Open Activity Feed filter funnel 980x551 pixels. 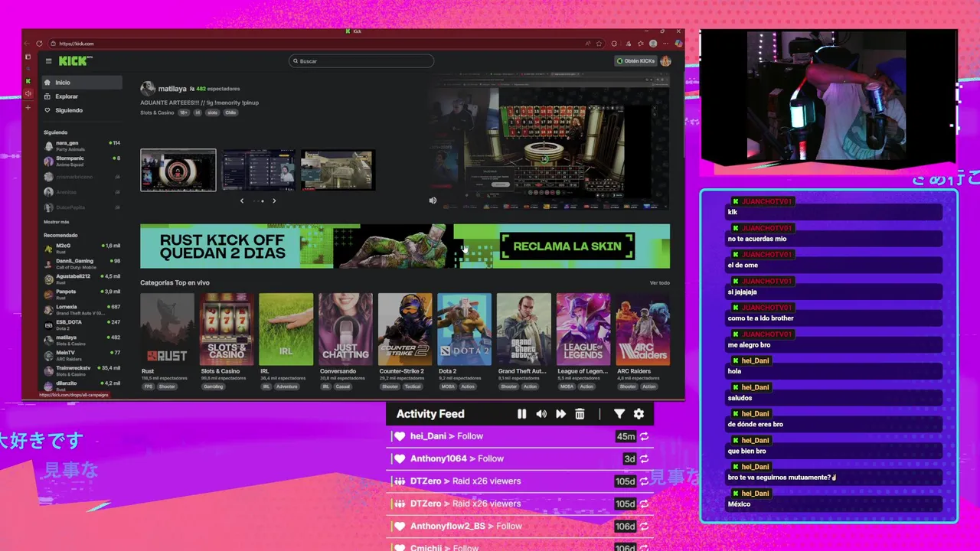619,414
